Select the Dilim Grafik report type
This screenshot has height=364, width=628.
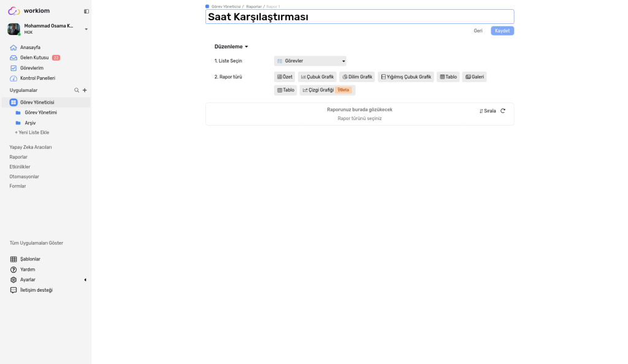[358, 77]
